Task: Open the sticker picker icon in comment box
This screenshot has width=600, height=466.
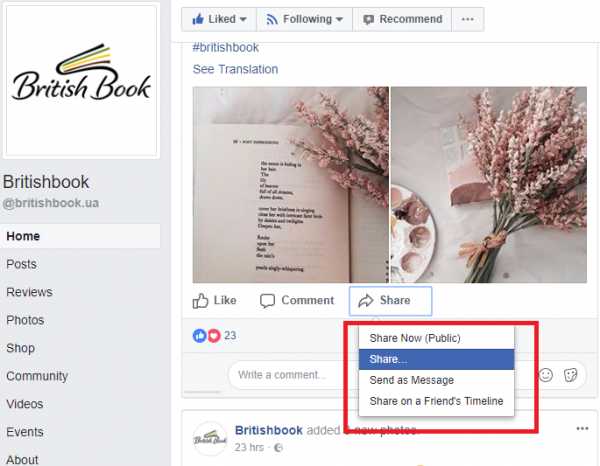Action: pos(570,375)
